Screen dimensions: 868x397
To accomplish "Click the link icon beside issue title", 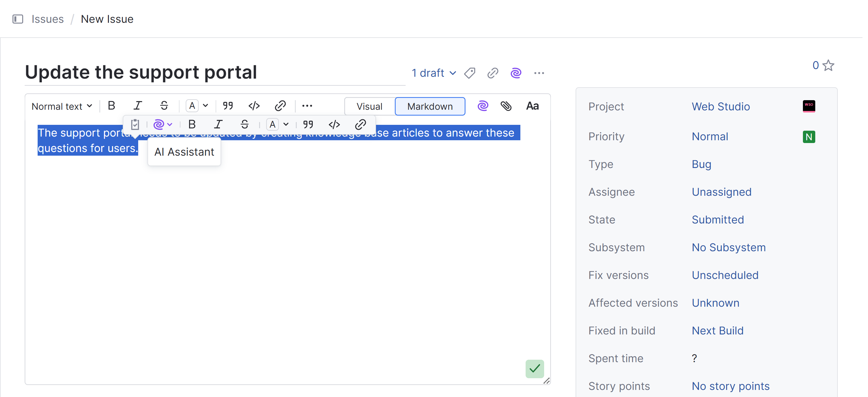I will point(493,73).
